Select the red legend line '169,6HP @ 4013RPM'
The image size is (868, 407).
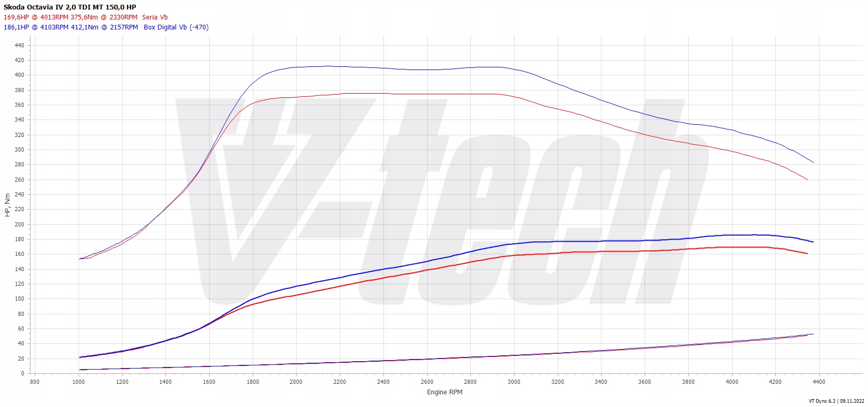click(36, 17)
